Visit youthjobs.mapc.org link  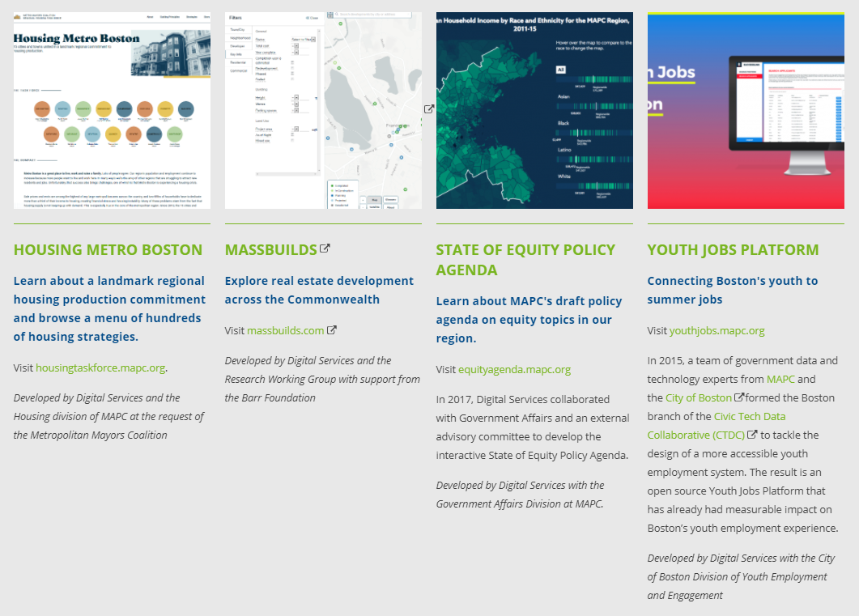pos(717,331)
